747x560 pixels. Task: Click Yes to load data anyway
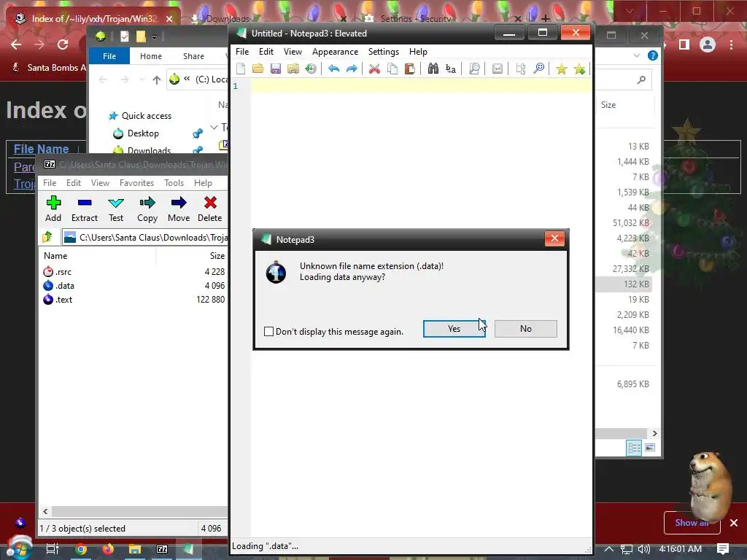454,329
